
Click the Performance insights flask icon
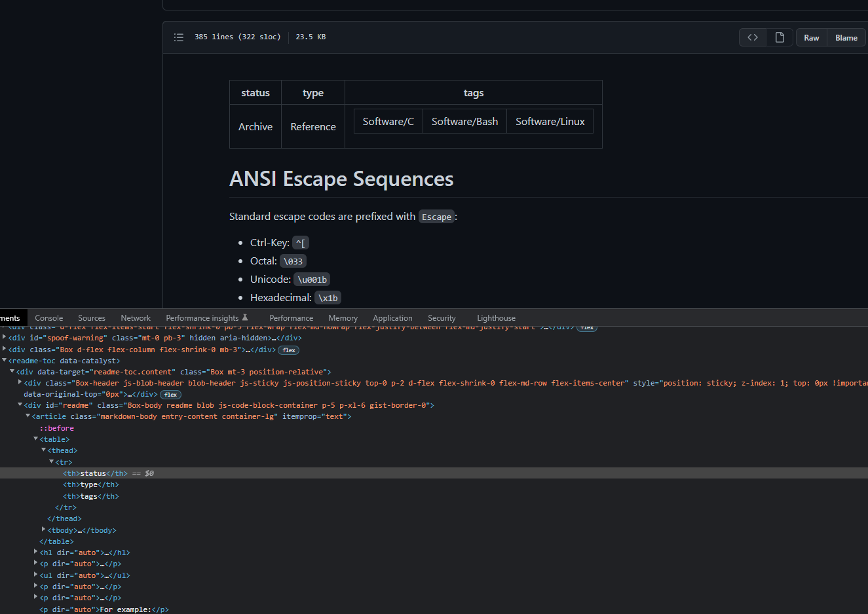click(245, 317)
